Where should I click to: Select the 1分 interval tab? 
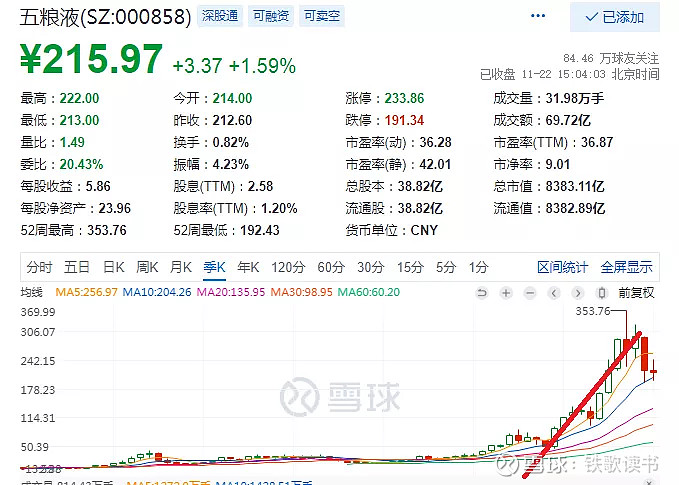pyautogui.click(x=479, y=267)
